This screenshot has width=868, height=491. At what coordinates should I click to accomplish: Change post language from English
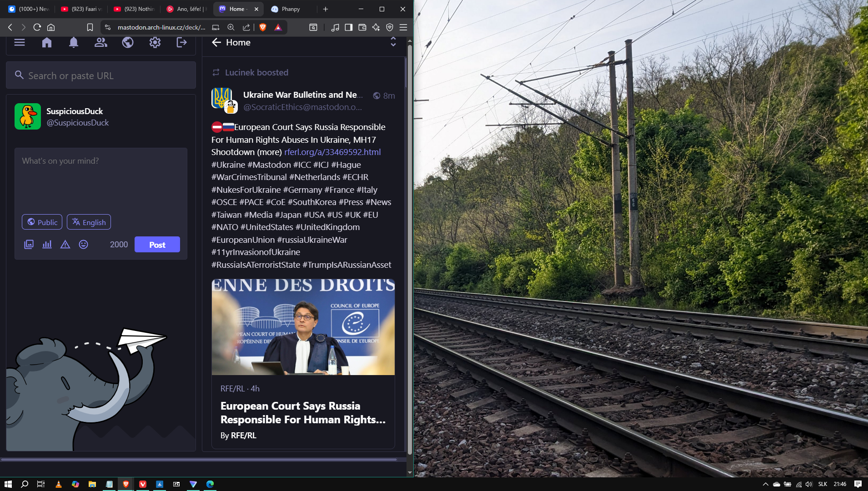point(89,222)
